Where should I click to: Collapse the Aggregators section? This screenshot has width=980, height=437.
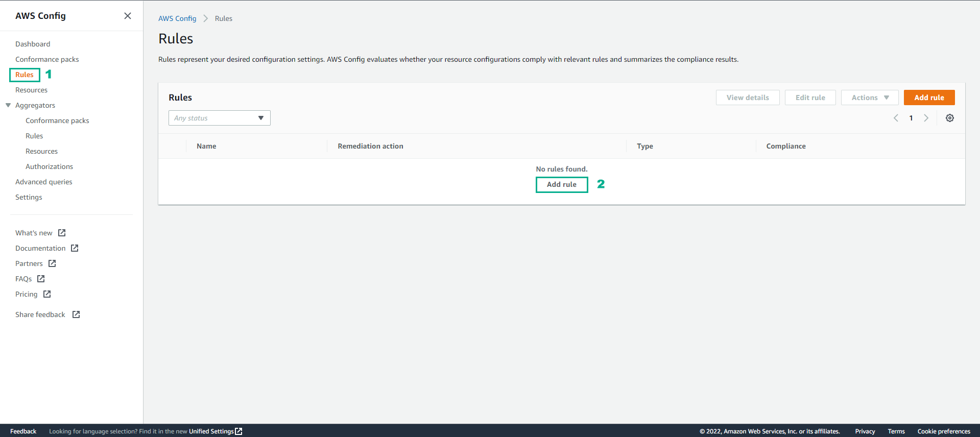(x=8, y=105)
